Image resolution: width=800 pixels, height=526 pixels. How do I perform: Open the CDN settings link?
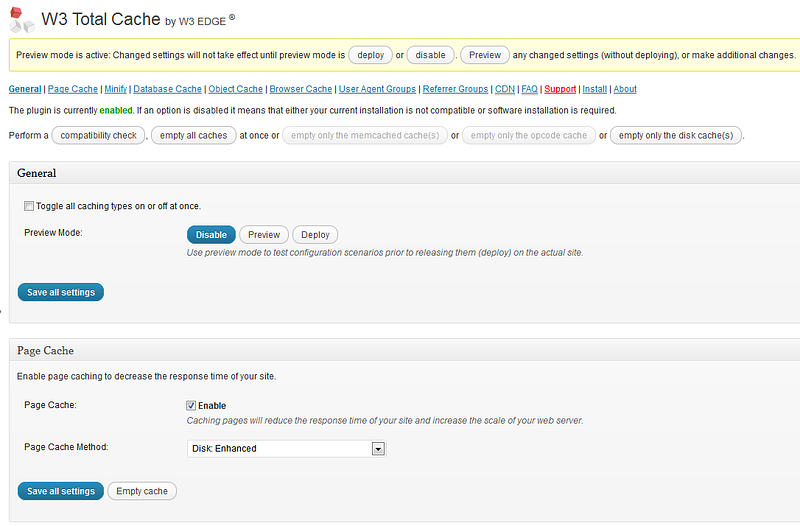504,89
